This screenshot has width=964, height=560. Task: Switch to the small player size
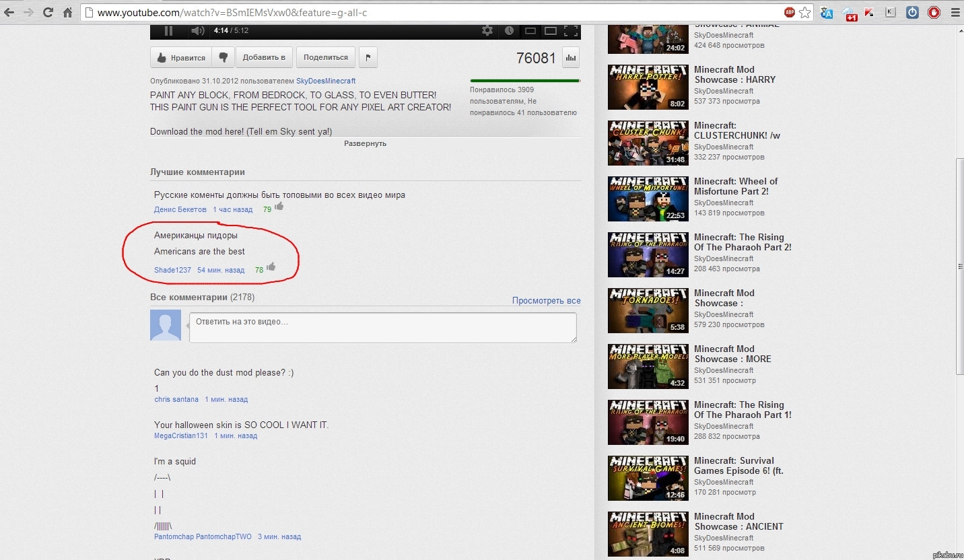pyautogui.click(x=530, y=30)
